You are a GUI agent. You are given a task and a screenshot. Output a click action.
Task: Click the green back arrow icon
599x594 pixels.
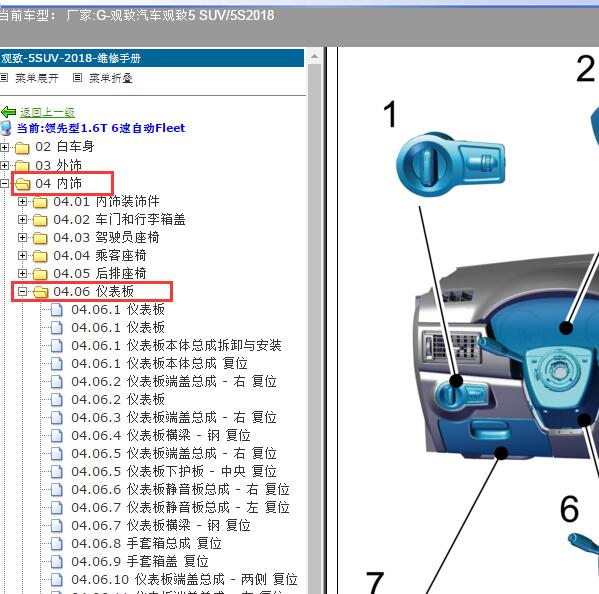[8, 112]
